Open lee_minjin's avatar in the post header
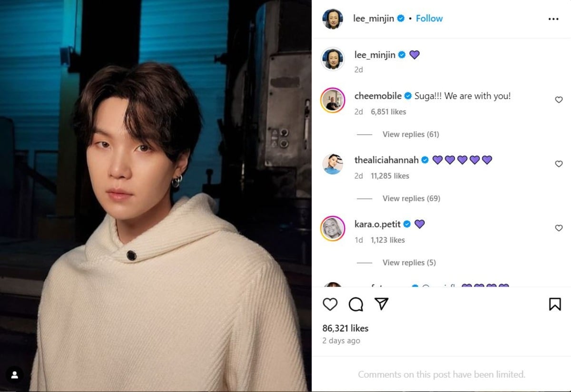This screenshot has width=571, height=392. (x=333, y=19)
